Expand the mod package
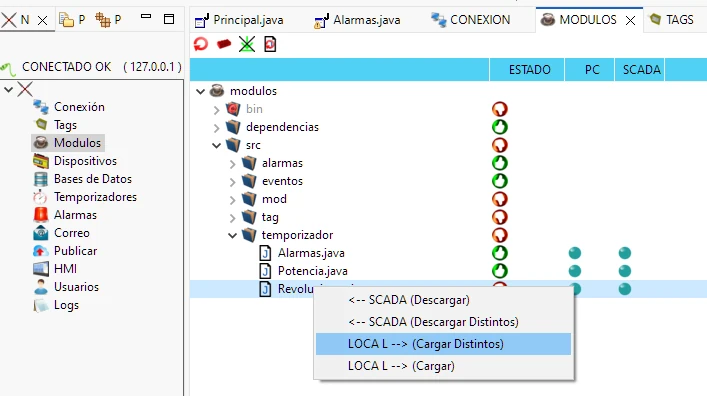Screen dimensions: 707x396 (x=233, y=200)
